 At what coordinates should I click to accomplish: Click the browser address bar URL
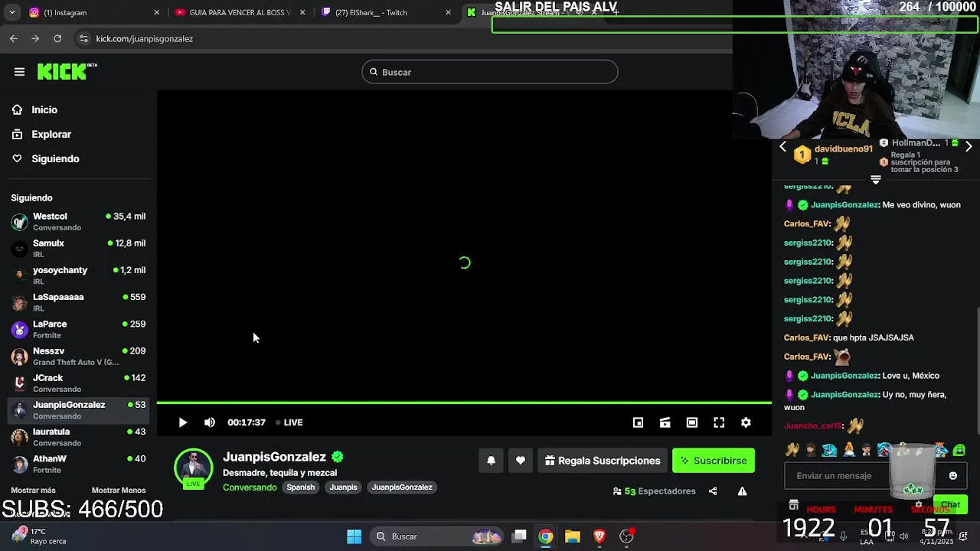click(x=144, y=38)
